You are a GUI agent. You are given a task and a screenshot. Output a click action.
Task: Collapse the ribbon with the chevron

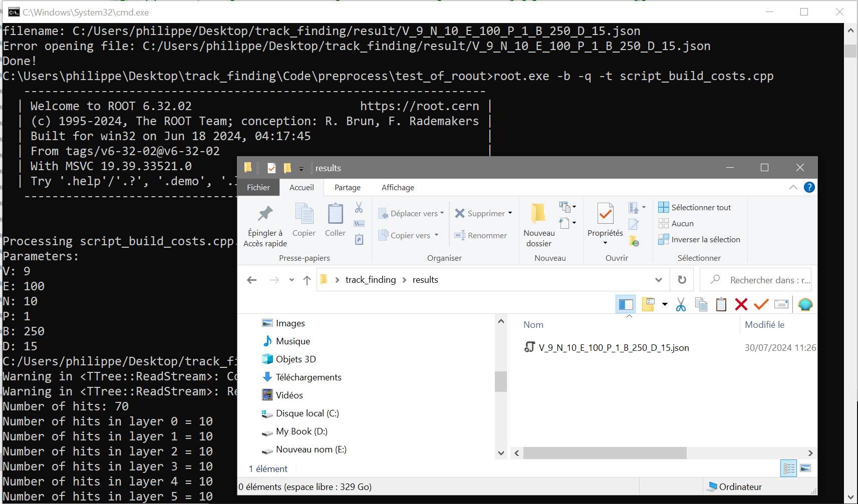click(x=793, y=187)
